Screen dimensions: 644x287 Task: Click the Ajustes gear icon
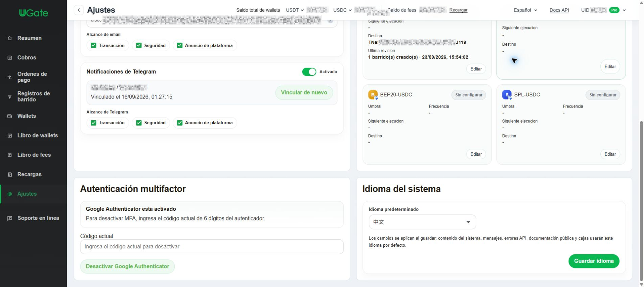(x=10, y=194)
